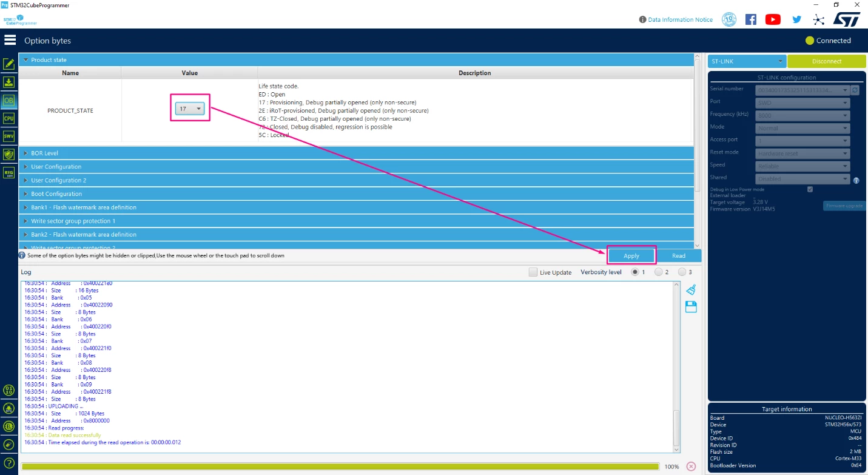Viewport: 868px width, 475px height.
Task: Click the green Disconnect button
Action: [x=827, y=61]
